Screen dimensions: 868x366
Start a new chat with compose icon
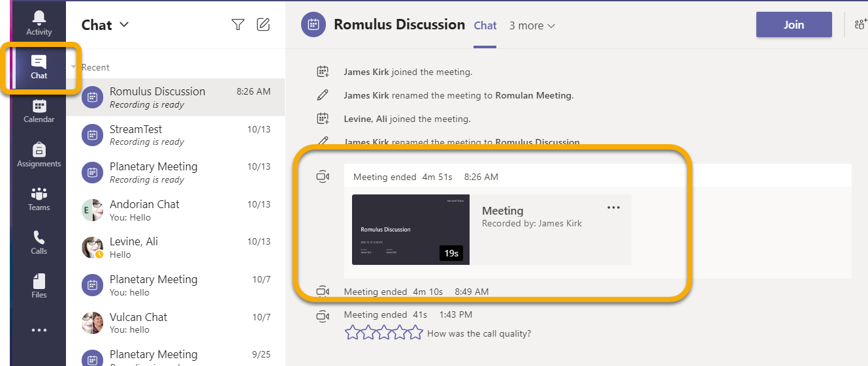point(263,25)
